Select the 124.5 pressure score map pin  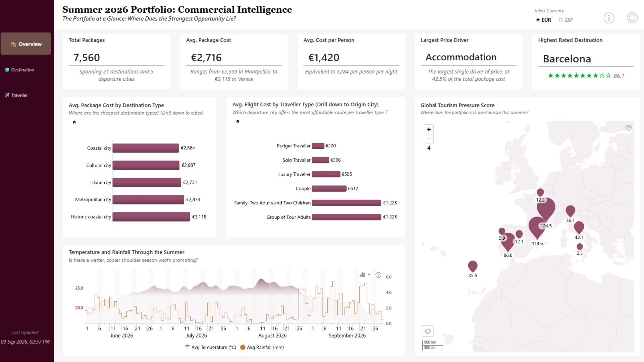coord(546,208)
